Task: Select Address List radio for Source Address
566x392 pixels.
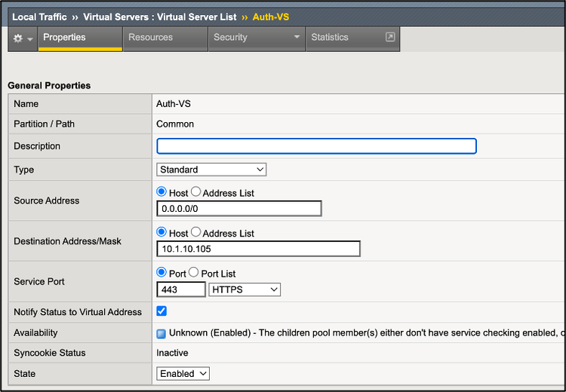Action: pyautogui.click(x=196, y=192)
